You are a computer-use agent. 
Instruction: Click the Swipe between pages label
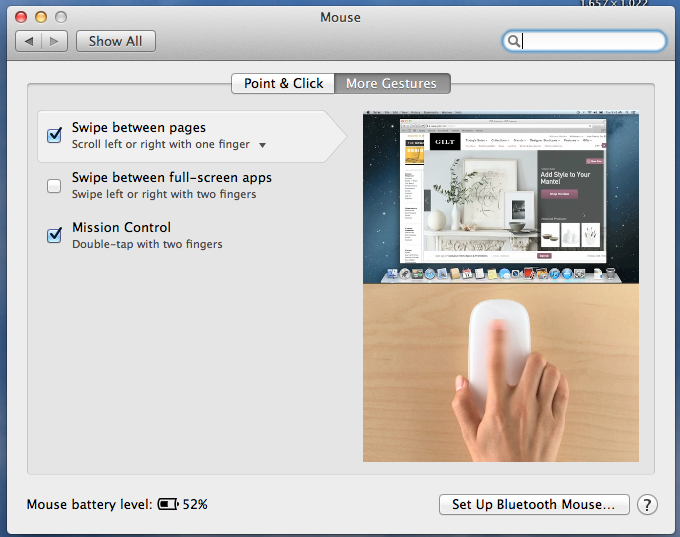coord(139,128)
